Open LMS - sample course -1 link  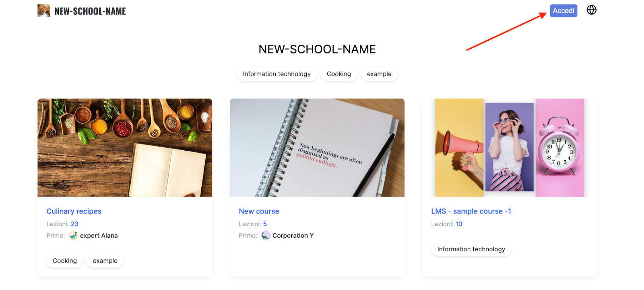point(471,211)
